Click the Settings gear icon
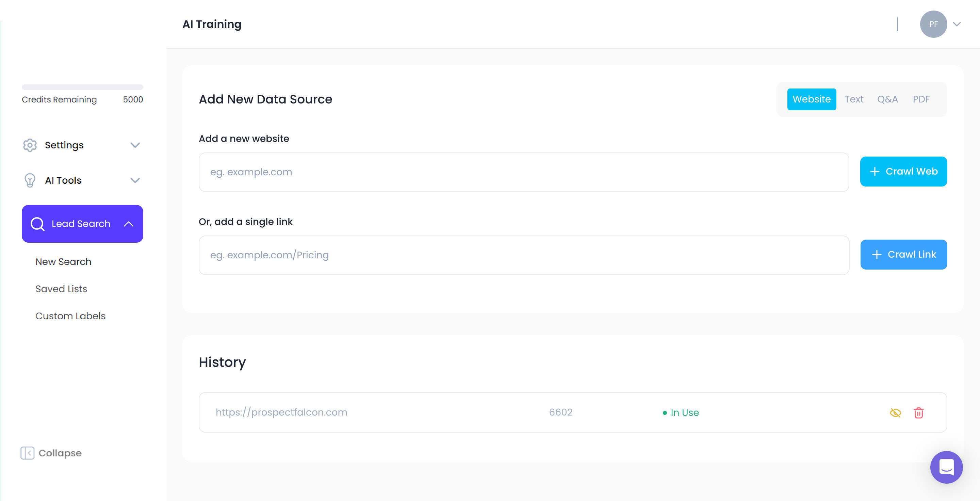The height and width of the screenshot is (501, 980). point(30,145)
